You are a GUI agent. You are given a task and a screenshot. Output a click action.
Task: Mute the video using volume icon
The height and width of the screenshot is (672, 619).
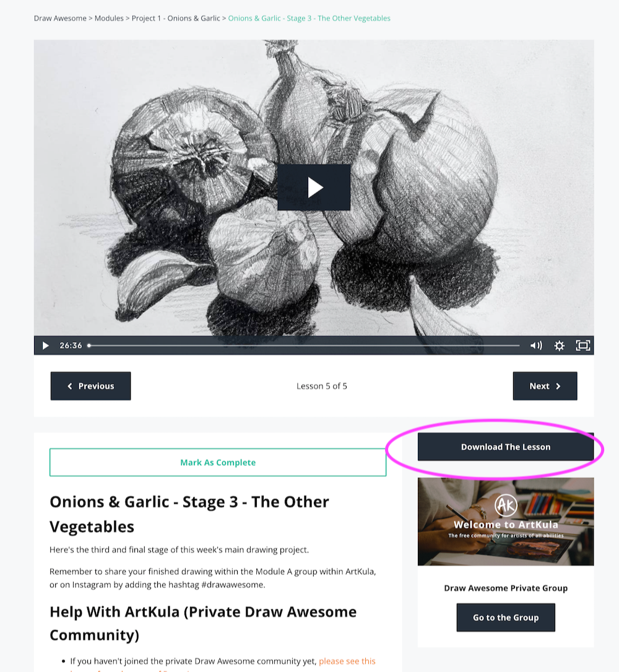pos(536,346)
